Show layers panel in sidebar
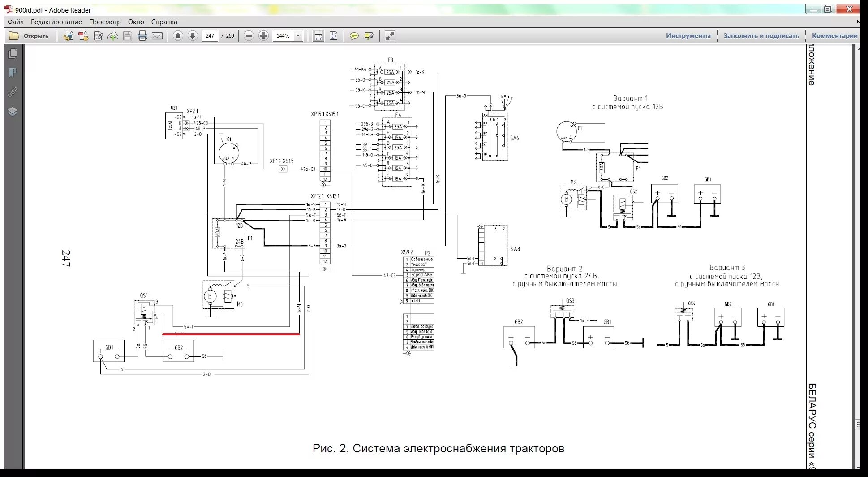This screenshot has width=868, height=477. tap(13, 112)
